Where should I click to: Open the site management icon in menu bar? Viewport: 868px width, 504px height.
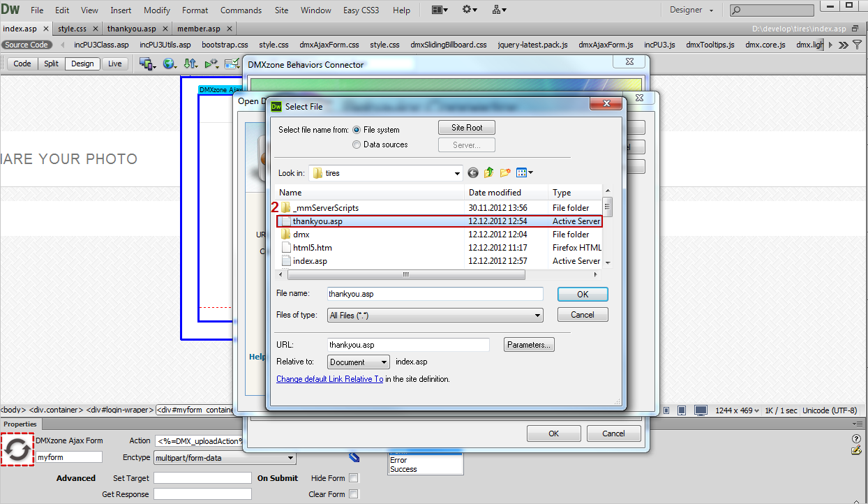[499, 10]
